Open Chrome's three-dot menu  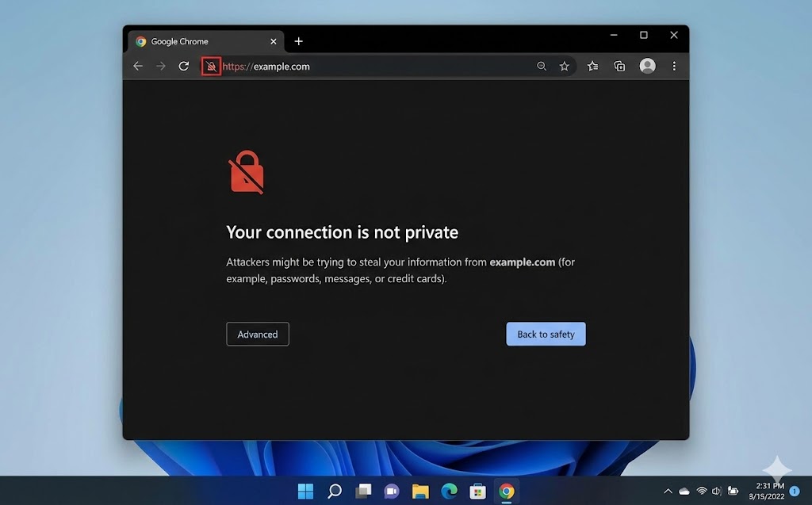coord(674,67)
